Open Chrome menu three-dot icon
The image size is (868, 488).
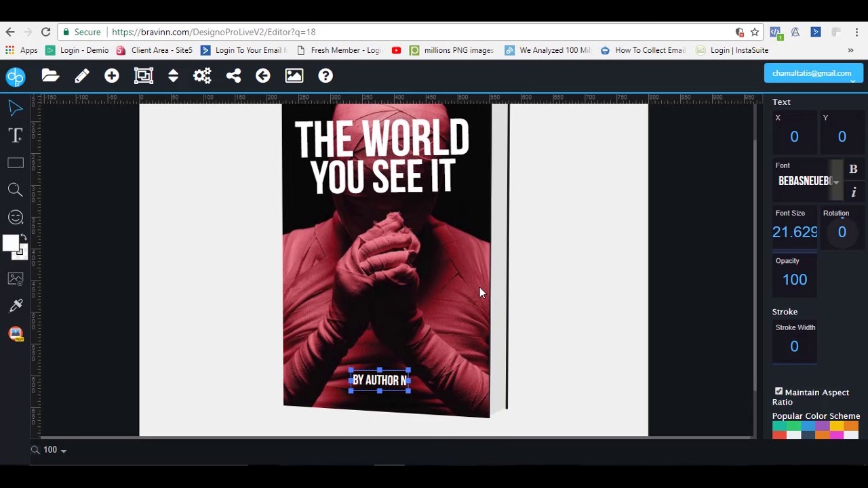point(857,32)
